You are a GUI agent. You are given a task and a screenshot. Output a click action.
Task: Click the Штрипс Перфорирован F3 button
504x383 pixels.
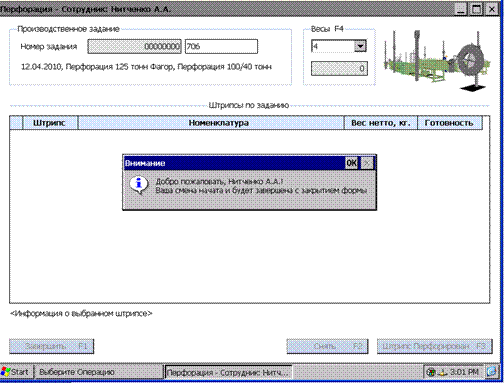(434, 346)
